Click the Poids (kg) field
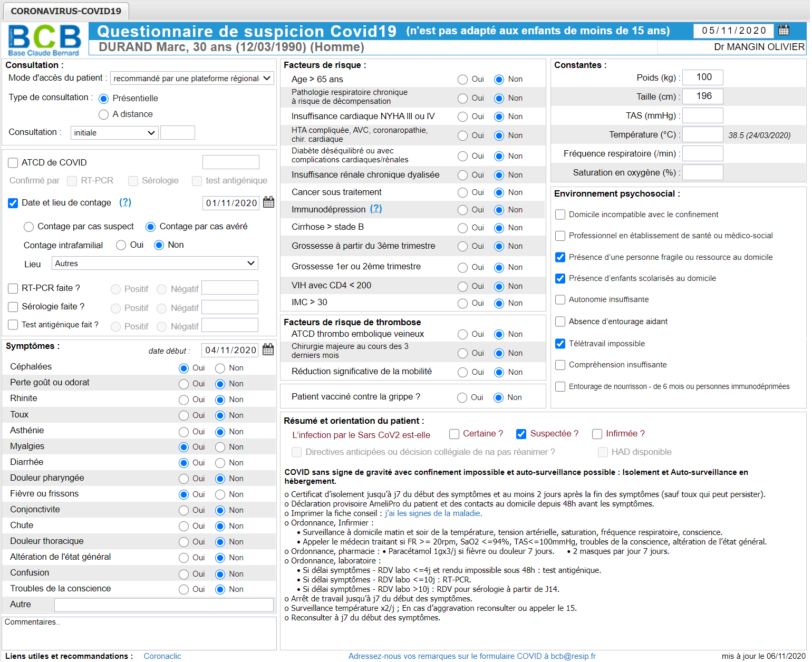This screenshot has height=662, width=812. [702, 77]
